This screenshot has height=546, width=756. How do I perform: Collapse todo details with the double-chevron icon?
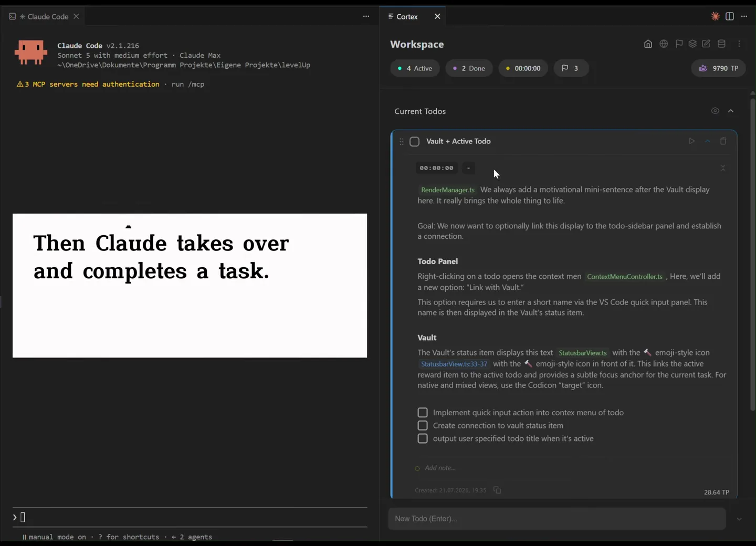pos(723,168)
